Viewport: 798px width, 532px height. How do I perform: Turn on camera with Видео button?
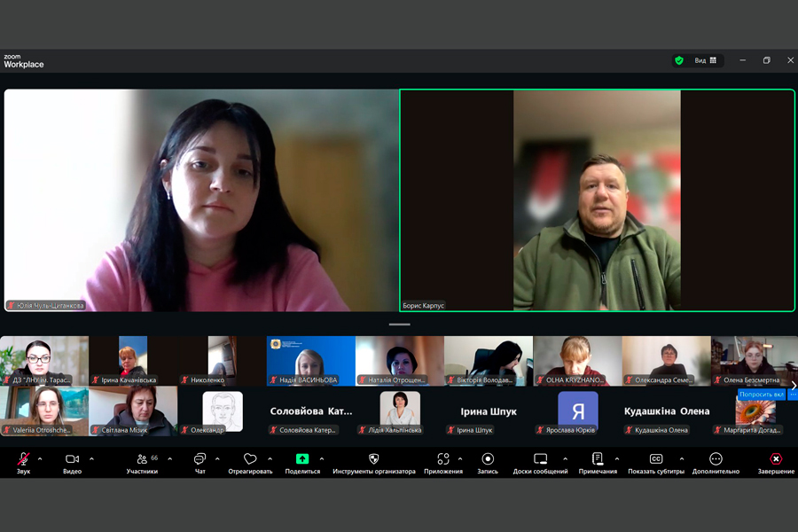[73, 463]
